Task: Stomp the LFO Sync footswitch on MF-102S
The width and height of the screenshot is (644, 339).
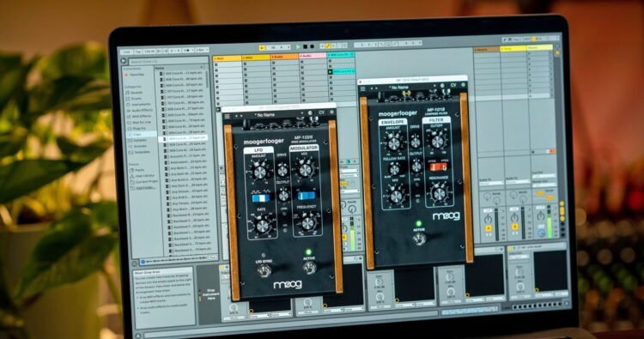Action: pos(264,271)
